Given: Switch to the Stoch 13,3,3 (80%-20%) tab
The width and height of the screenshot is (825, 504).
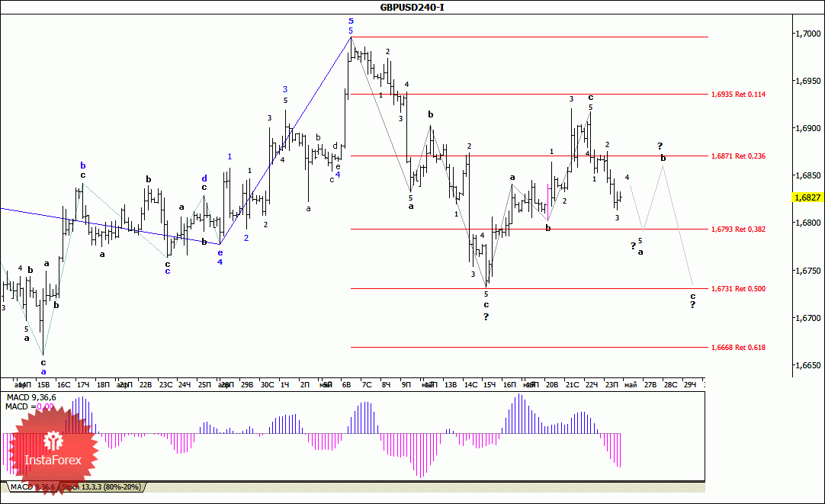Looking at the screenshot, I should (101, 487).
